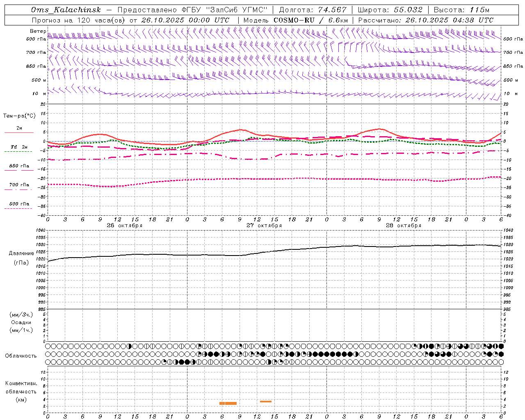Screen dimensions: 525x420
Task: Click the orange convective bar near 6h on 27 October
Action: (x=228, y=403)
